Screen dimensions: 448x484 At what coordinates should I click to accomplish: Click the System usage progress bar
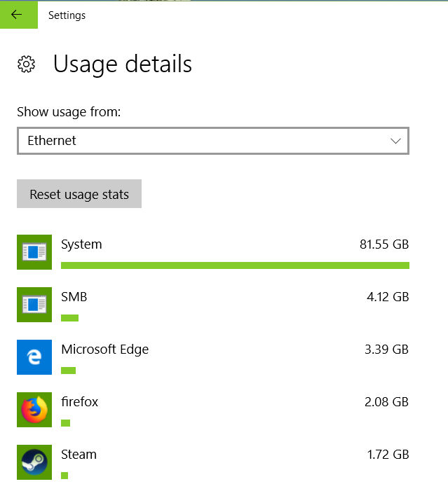[235, 265]
